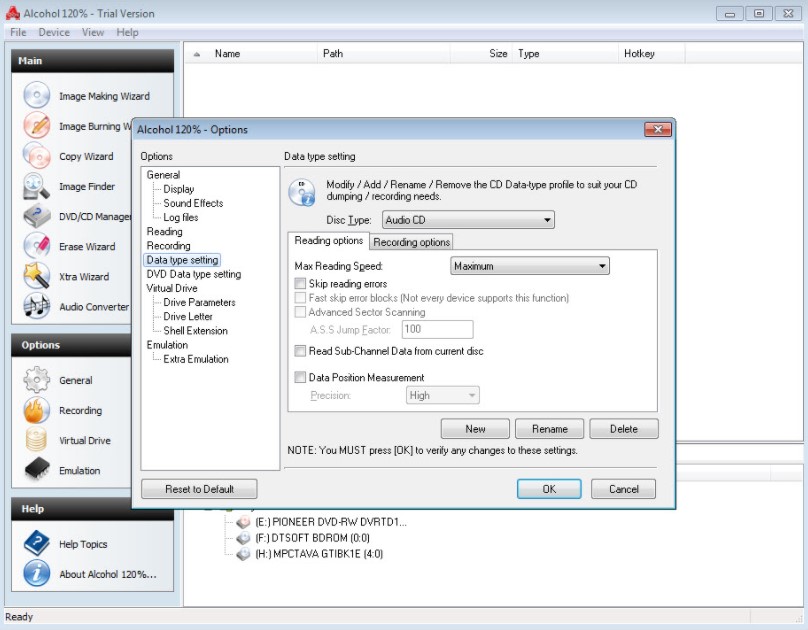Image resolution: width=808 pixels, height=630 pixels.
Task: Select Drive Letter tree item
Action: tap(188, 316)
